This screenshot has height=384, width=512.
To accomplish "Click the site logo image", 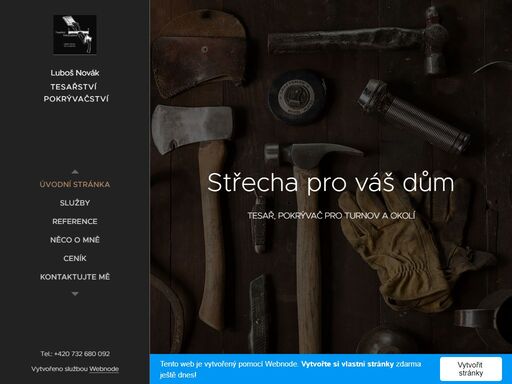I will tap(75, 34).
